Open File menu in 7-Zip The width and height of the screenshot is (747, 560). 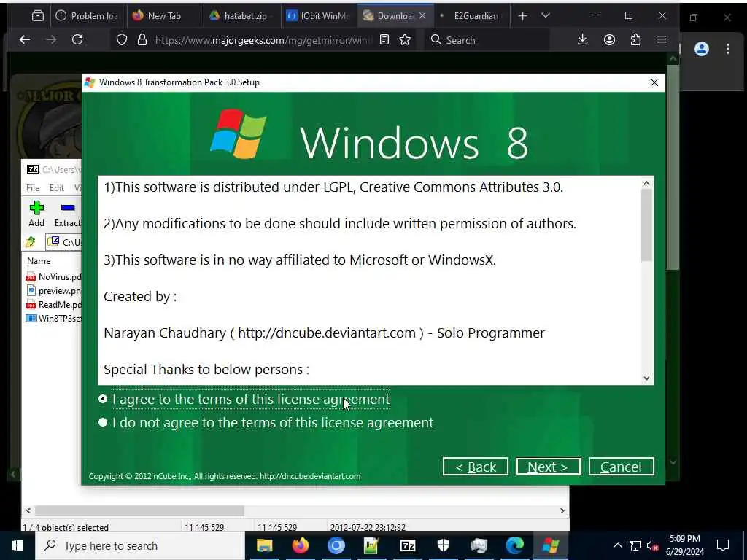[33, 188]
